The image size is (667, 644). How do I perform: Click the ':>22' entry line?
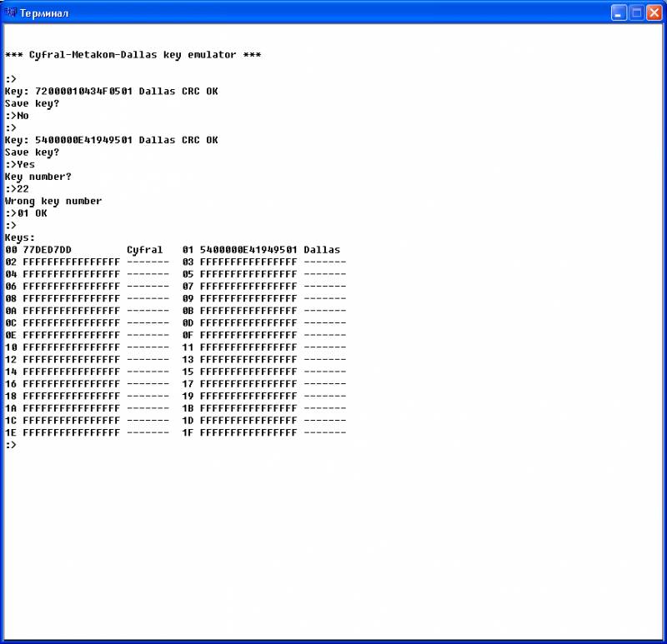(17, 189)
